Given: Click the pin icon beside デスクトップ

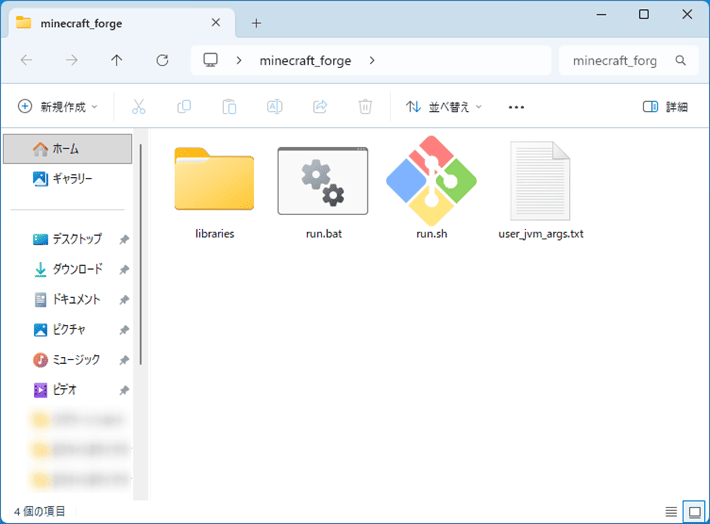Looking at the screenshot, I should pyautogui.click(x=124, y=240).
